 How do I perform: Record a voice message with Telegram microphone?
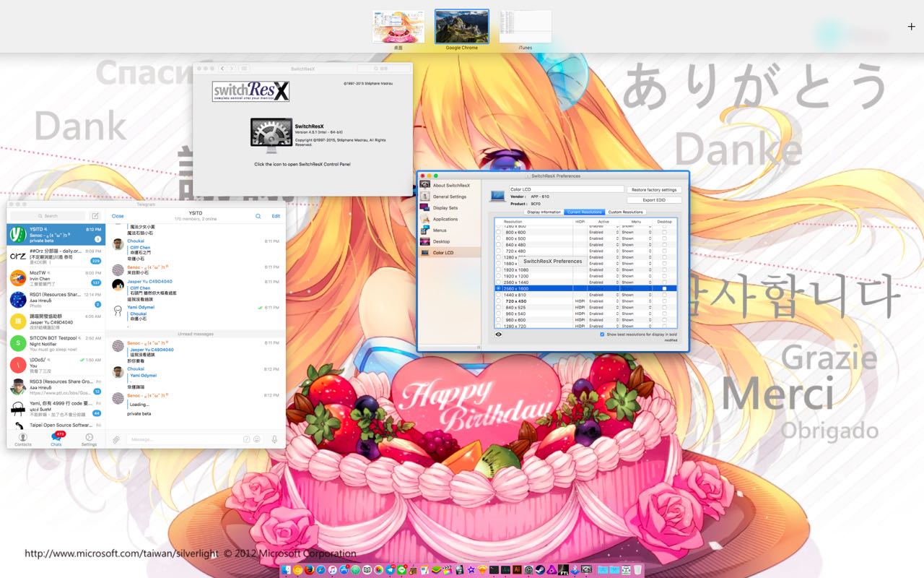coord(274,439)
